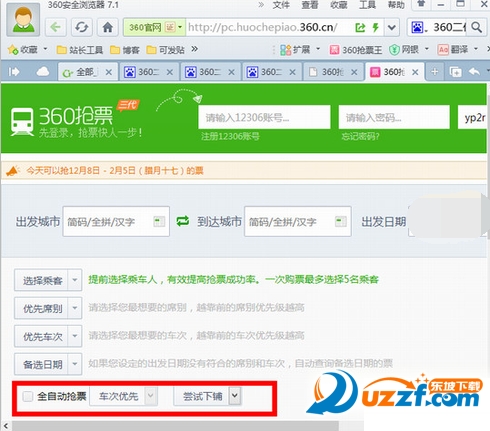Open the 尝试下铺 dropdown
This screenshot has width=490, height=431.
207,396
